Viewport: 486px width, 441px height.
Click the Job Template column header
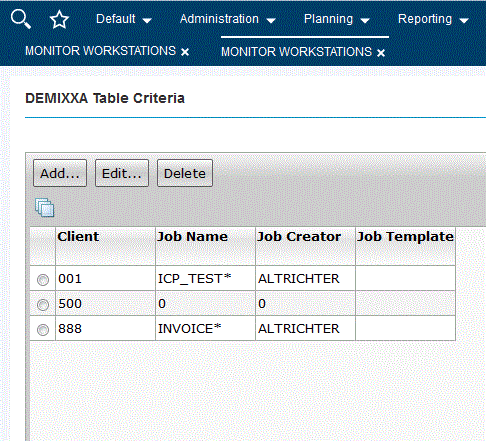click(x=405, y=246)
